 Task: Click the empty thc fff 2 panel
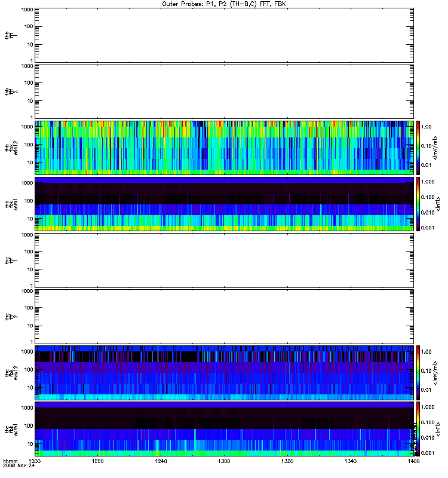click(x=224, y=317)
